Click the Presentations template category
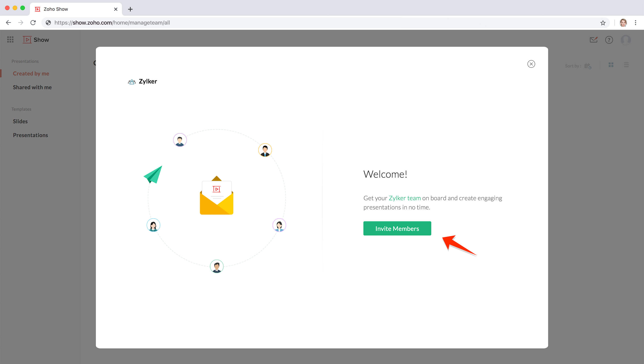The width and height of the screenshot is (644, 364). pos(30,135)
